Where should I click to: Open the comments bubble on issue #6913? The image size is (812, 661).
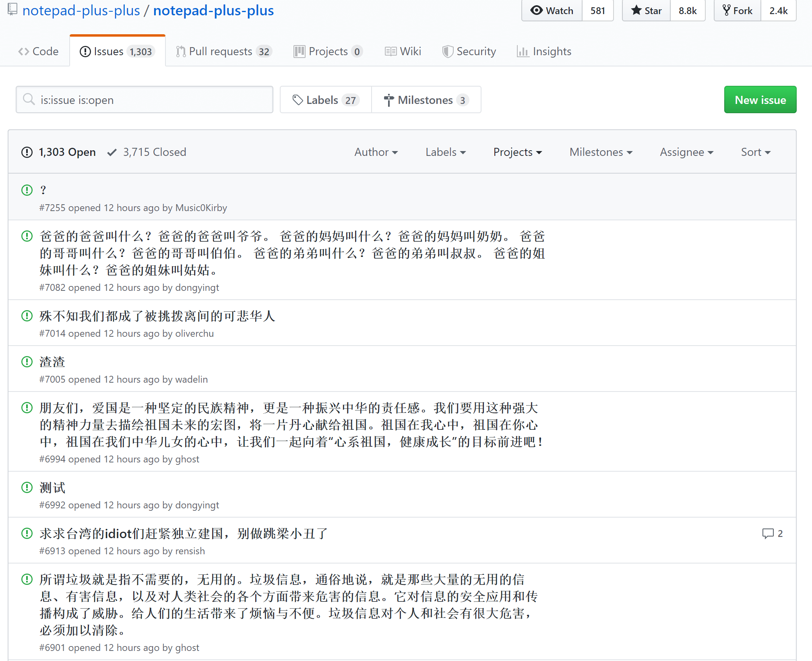[772, 533]
